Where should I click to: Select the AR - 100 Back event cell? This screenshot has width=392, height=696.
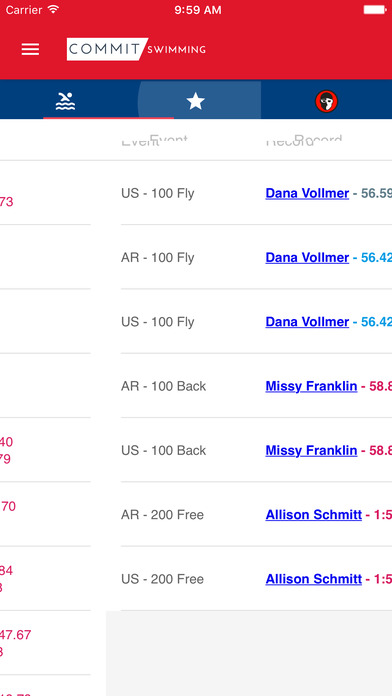(x=163, y=386)
